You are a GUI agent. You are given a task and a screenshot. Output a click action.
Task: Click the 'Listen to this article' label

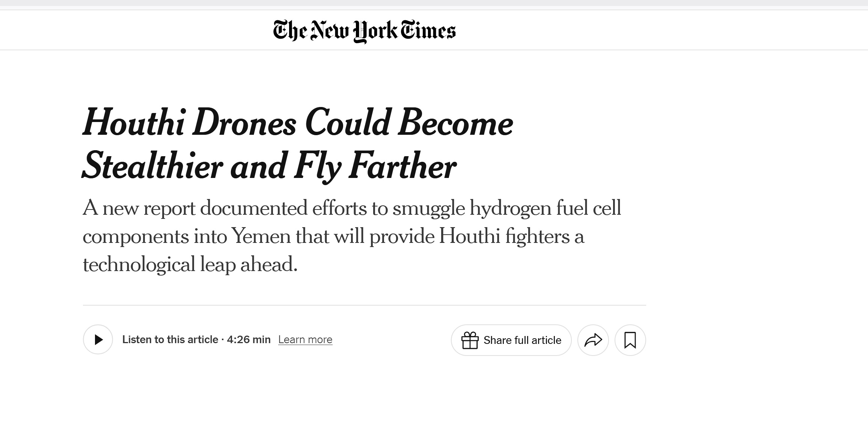click(x=170, y=339)
